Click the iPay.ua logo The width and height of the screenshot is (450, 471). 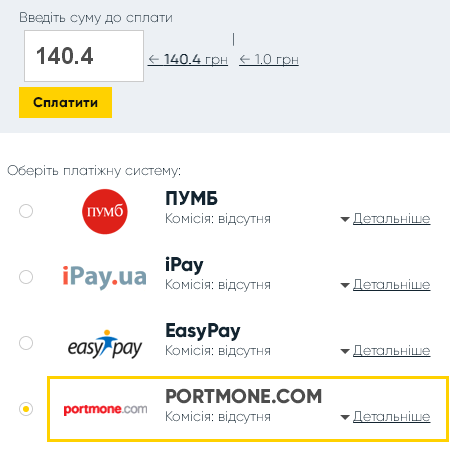point(105,277)
